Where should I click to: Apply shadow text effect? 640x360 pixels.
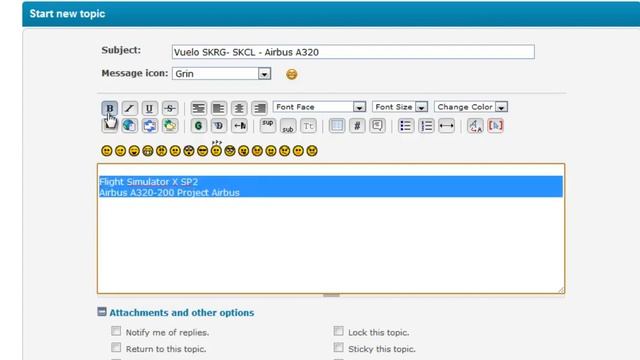(x=219, y=126)
